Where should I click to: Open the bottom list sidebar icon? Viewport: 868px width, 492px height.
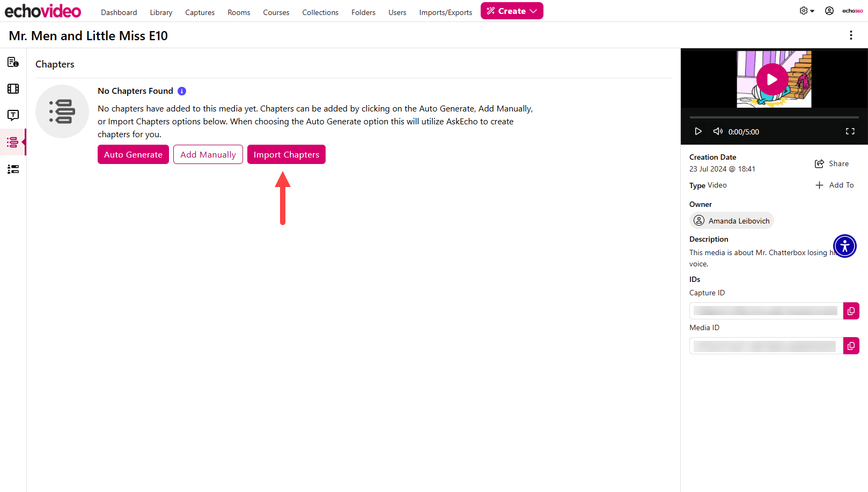tap(13, 169)
